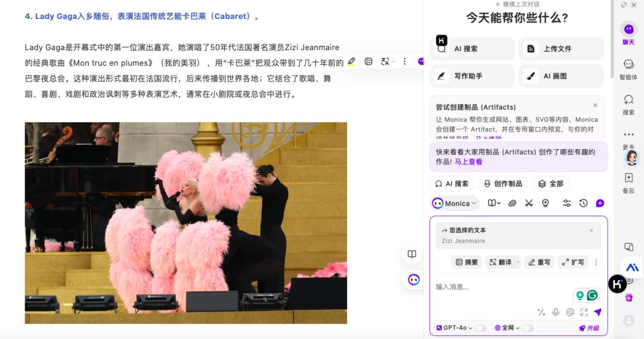Click the summary icon in floating selection toolbar

tap(369, 61)
